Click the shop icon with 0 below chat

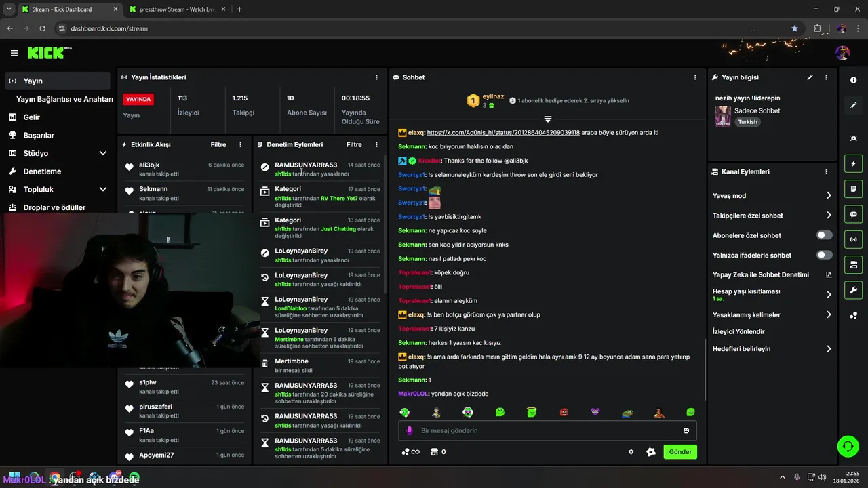click(437, 452)
